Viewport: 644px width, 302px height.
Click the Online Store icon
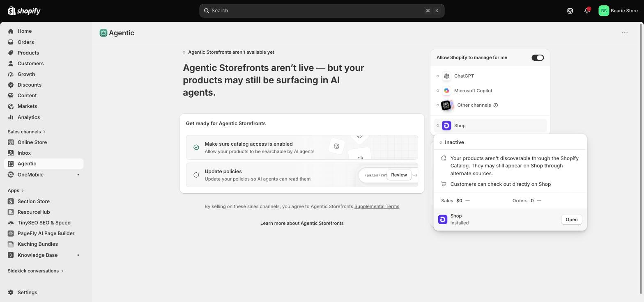(11, 142)
